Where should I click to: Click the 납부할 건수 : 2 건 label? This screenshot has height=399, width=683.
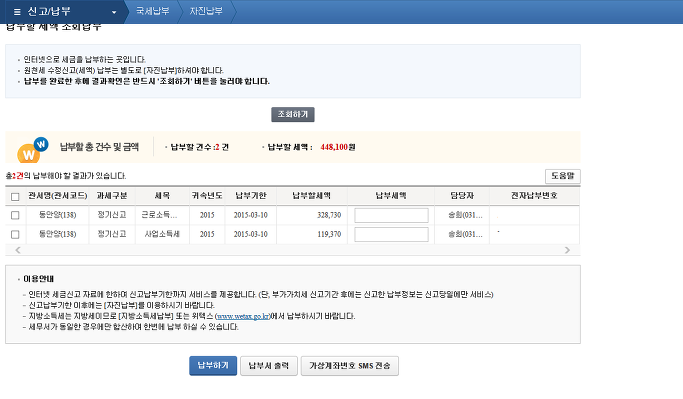pyautogui.click(x=199, y=147)
